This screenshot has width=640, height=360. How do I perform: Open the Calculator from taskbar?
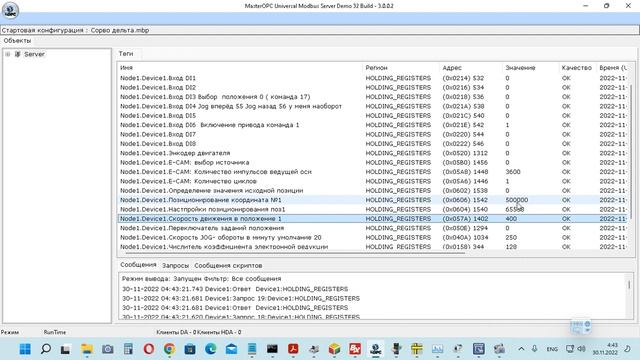[128, 349]
